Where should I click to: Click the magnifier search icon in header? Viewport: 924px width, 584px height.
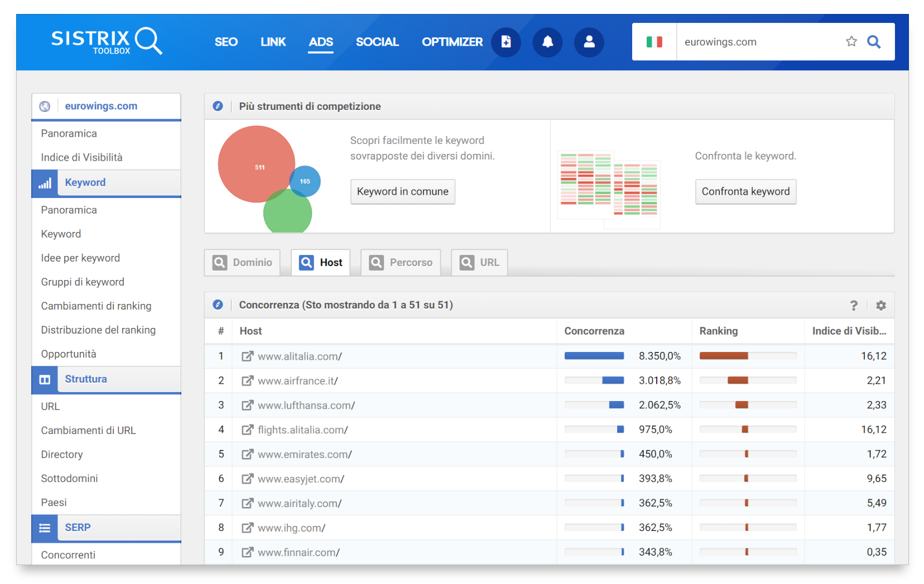874,42
